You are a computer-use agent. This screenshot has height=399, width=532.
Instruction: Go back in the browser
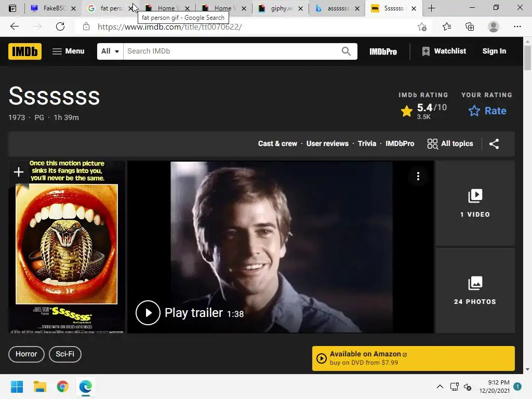[x=14, y=26]
